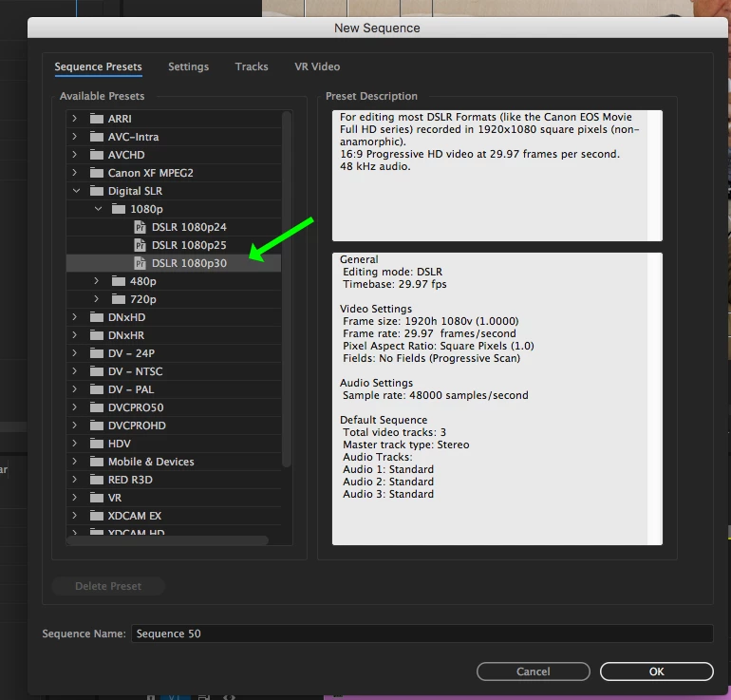Viewport: 731px width, 700px height.
Task: Expand the DV - NTSC folder
Action: 75,371
